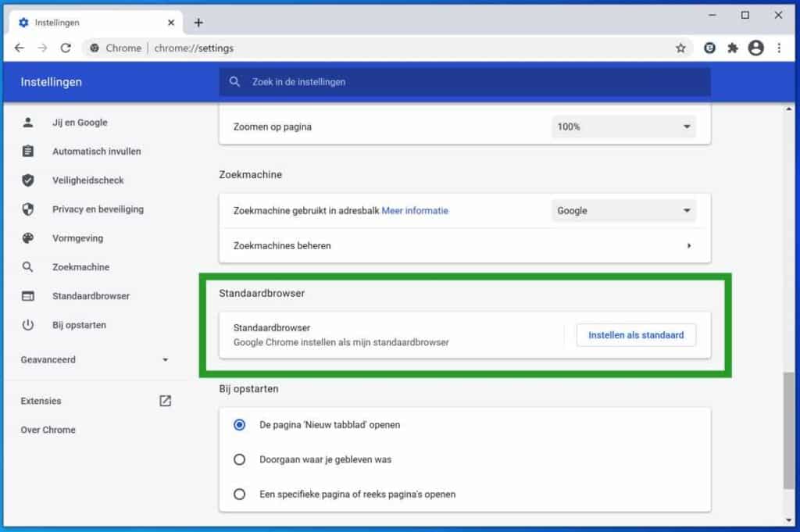Click the Standaardbrowser sidebar icon
800x532 pixels.
(28, 295)
